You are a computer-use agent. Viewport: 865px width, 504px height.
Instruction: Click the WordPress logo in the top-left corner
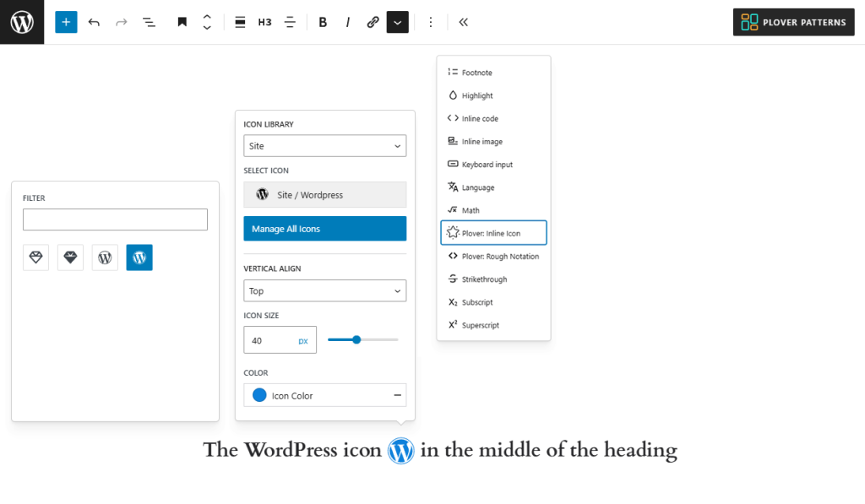click(x=22, y=22)
